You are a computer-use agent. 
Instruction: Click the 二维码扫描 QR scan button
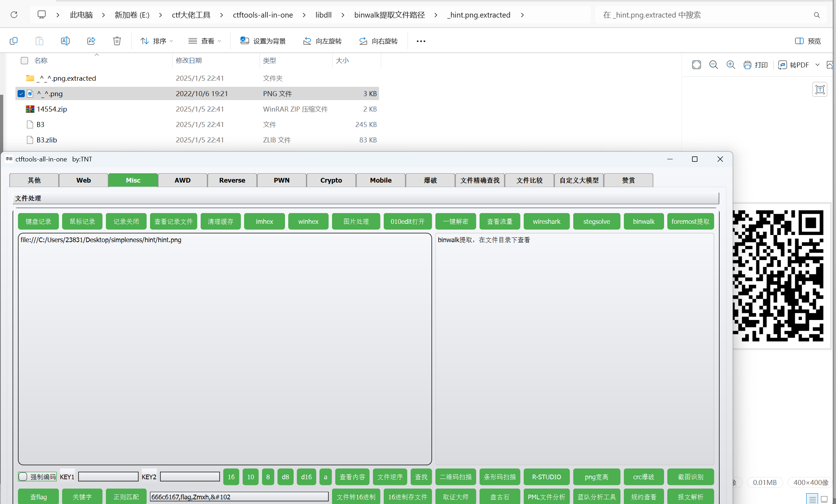[x=456, y=477]
